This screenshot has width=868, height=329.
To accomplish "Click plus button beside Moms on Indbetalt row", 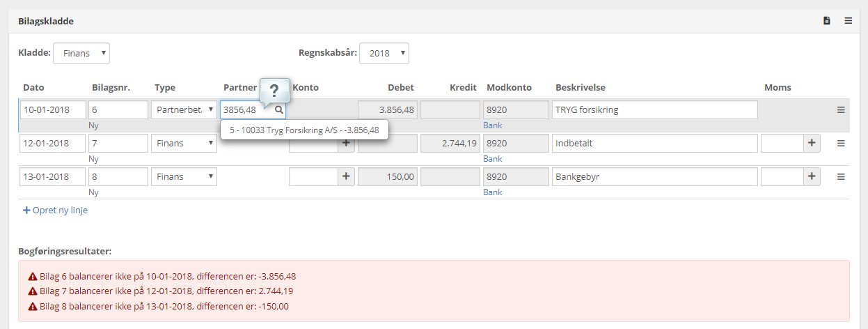I will tap(811, 143).
